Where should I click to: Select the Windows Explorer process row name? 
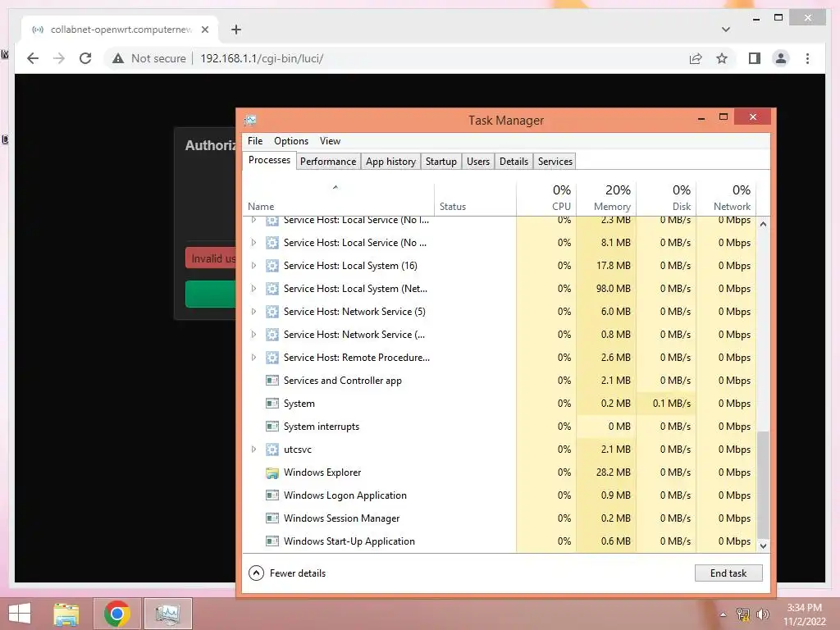(322, 472)
